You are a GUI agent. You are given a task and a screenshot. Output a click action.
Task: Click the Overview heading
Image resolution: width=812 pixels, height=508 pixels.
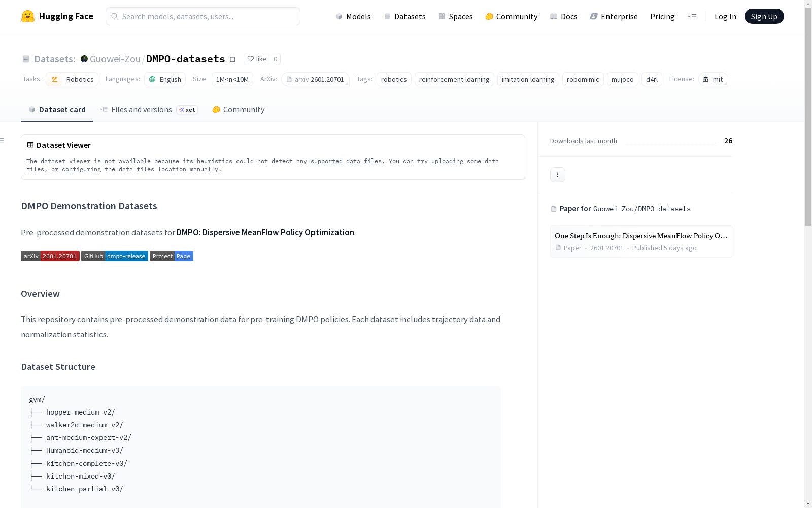pos(40,294)
